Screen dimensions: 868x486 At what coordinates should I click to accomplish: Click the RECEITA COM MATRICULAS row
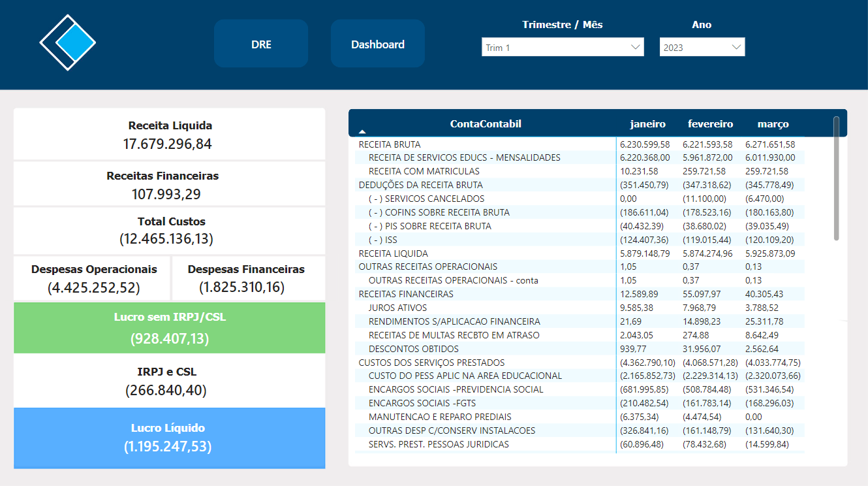(x=580, y=171)
